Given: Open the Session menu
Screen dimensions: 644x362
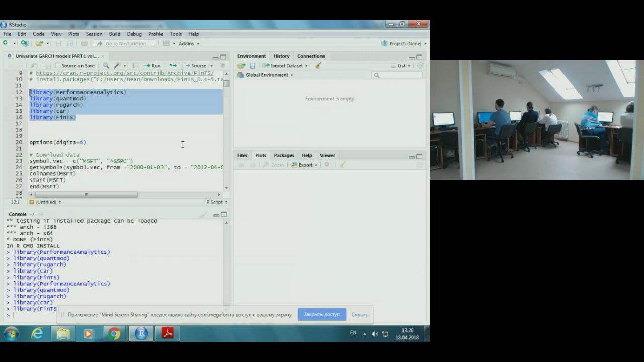Looking at the screenshot, I should 94,34.
